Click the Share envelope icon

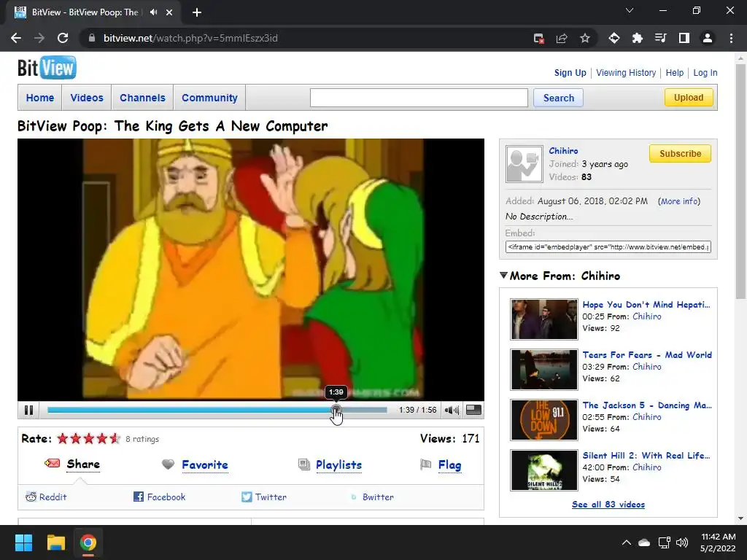coord(52,463)
